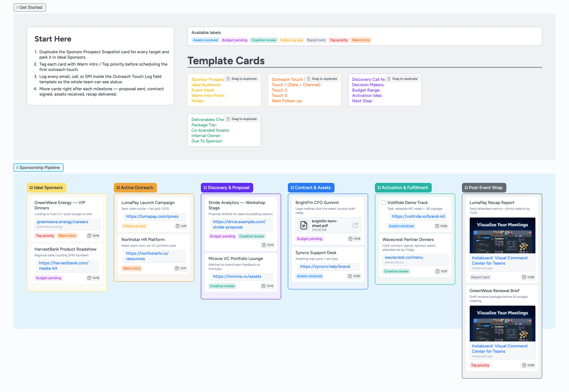The image size is (569, 392).
Task: Click the Warm intro chip on Northstar HR Platform
Action: coord(132,268)
